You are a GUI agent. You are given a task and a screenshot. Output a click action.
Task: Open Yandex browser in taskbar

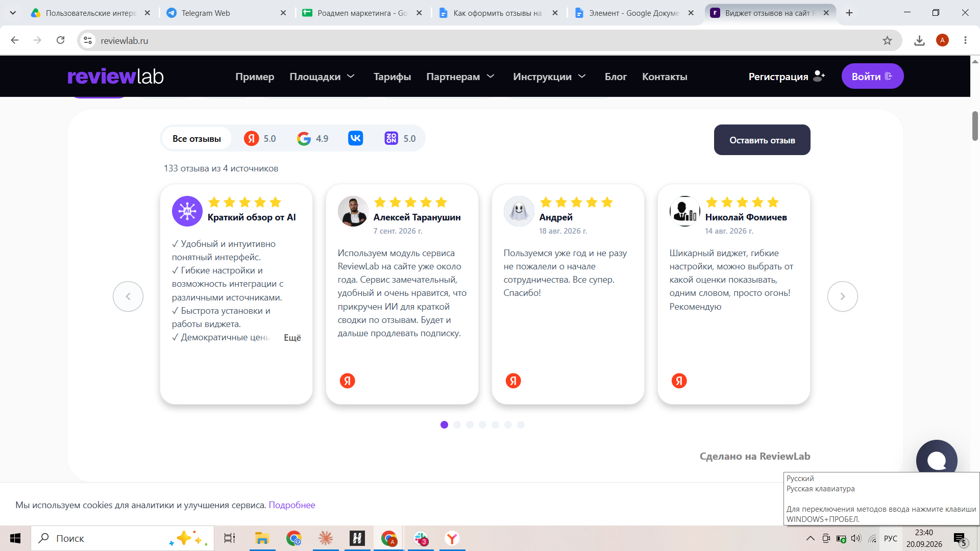tap(452, 538)
